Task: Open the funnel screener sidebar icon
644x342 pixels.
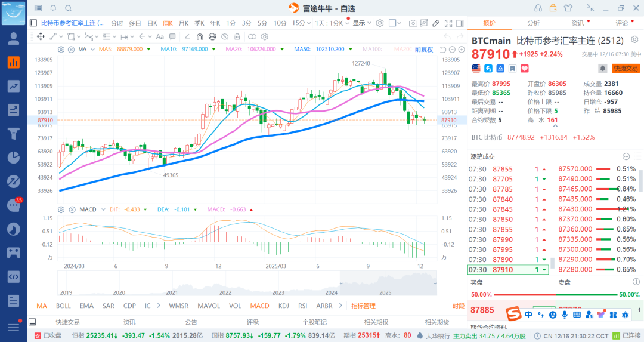Action: (14, 134)
